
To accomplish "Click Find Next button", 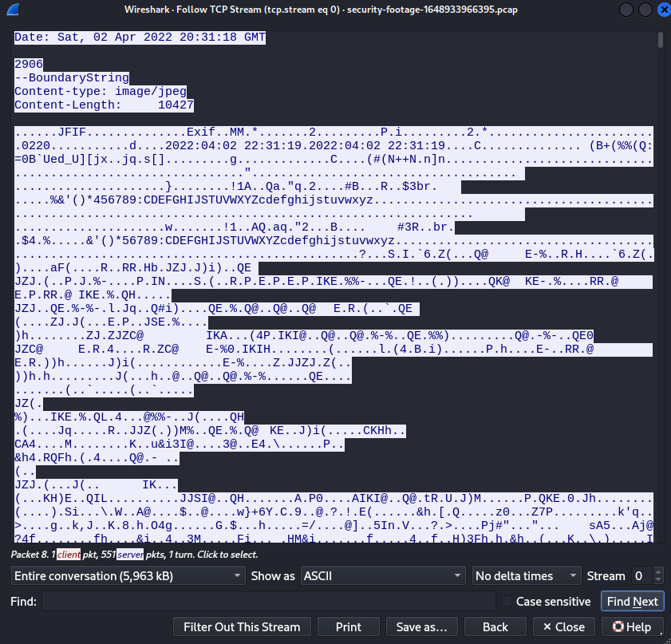I will coord(633,601).
